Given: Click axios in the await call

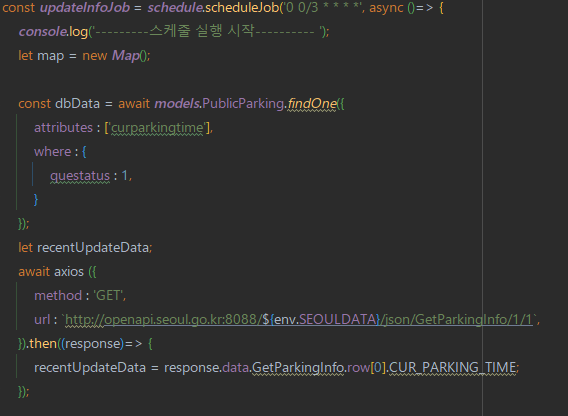Looking at the screenshot, I should coord(68,272).
